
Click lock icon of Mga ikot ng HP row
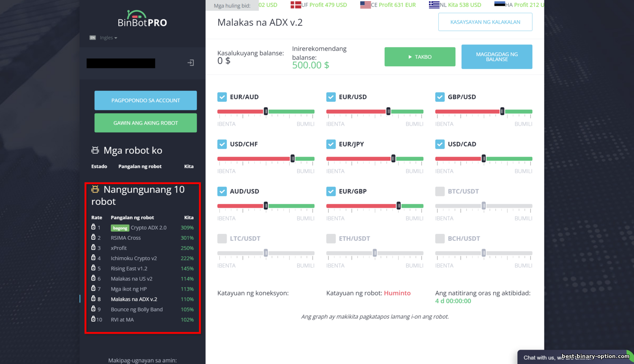pyautogui.click(x=93, y=288)
